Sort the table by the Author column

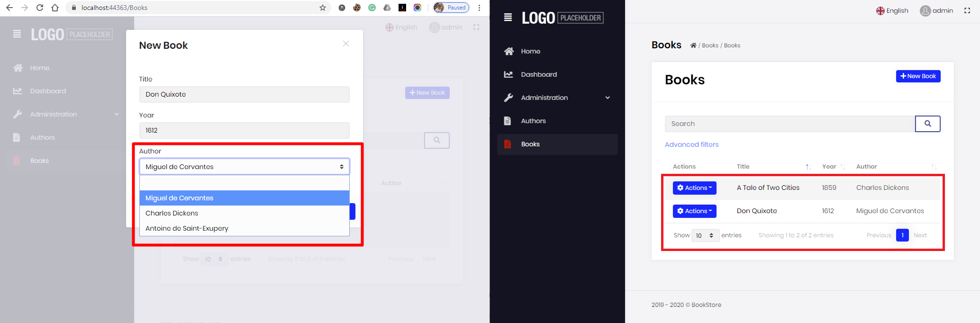tap(896, 166)
